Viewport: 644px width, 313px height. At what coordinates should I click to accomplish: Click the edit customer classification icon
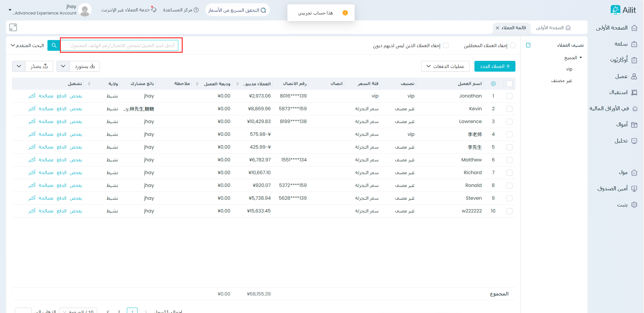tap(528, 45)
